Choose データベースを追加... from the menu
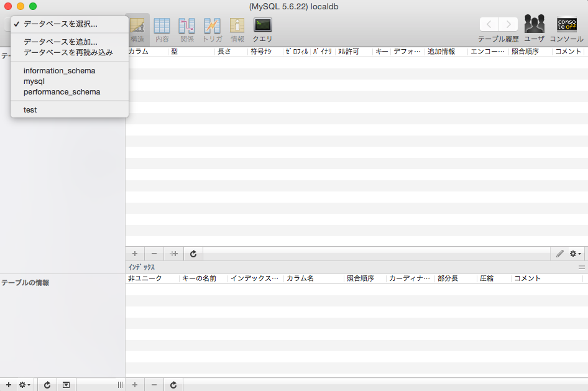Screen dimensions: 588x391 pos(70,42)
